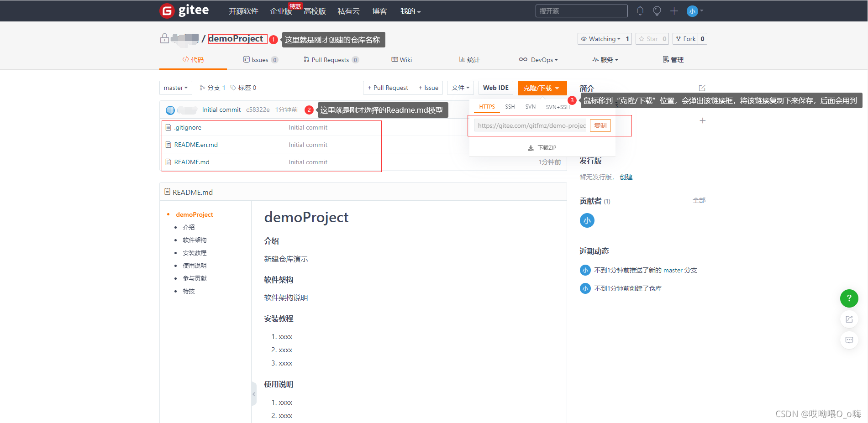Open the .gitignore file

point(188,127)
